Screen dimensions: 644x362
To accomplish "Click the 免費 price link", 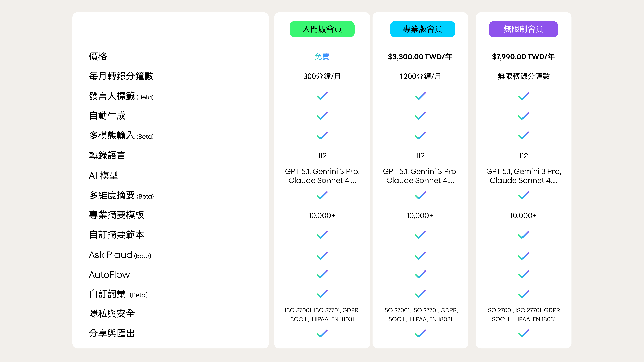I will coord(322,57).
